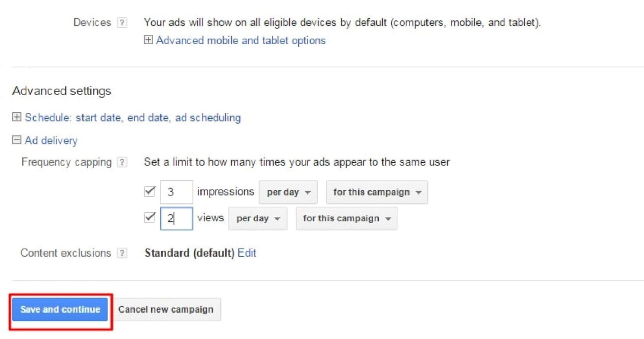Click the impressions number input field
Image resolution: width=644 pixels, height=339 pixels.
coord(176,192)
